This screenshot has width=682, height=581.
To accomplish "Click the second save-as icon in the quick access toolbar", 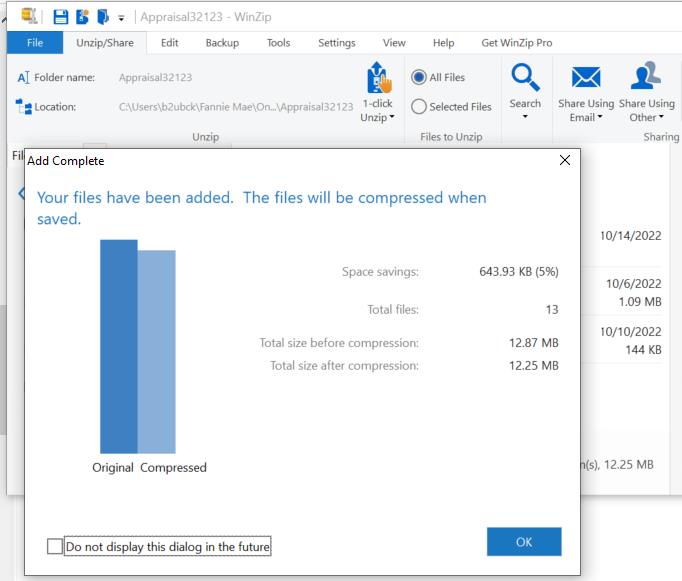I will (x=82, y=17).
